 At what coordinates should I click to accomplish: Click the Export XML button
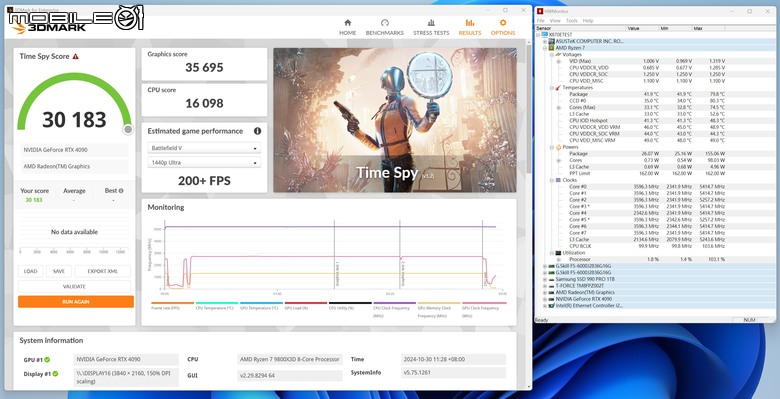point(103,271)
